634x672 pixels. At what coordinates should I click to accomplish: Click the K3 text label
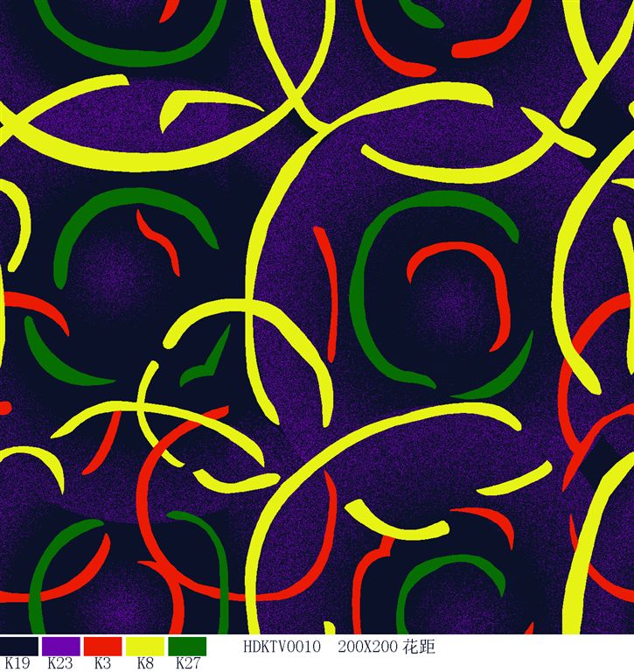tap(101, 663)
